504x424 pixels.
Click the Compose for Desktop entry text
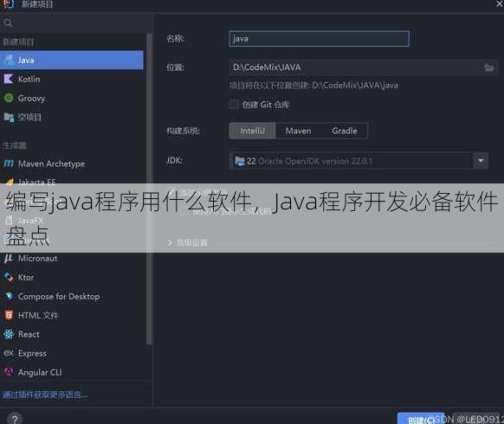tap(59, 296)
